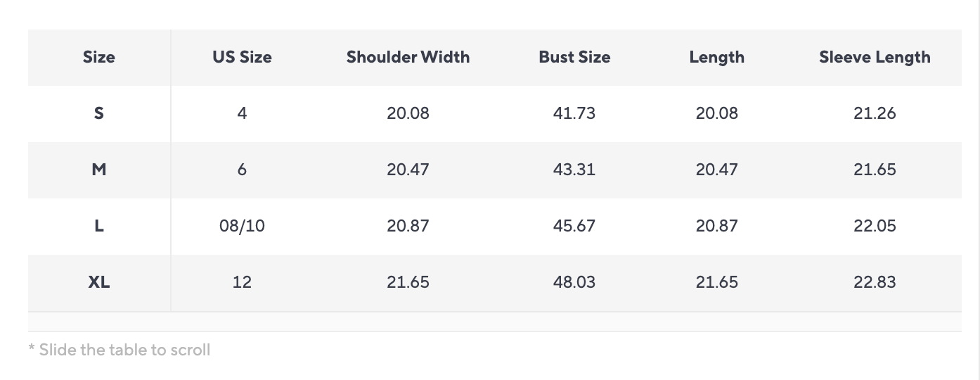Select the S size row label
This screenshot has height=380, width=980.
tap(99, 113)
